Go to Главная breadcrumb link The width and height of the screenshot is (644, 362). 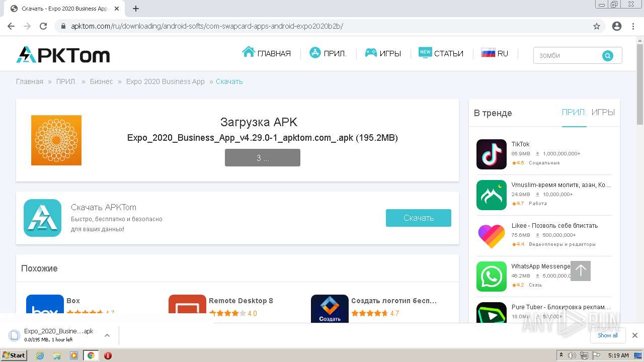(30, 81)
